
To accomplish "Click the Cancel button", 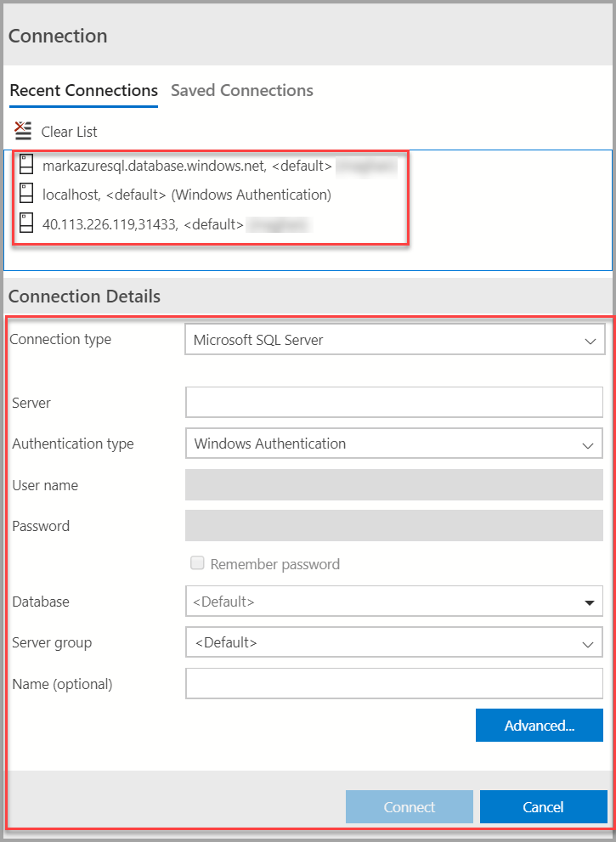I will point(543,807).
